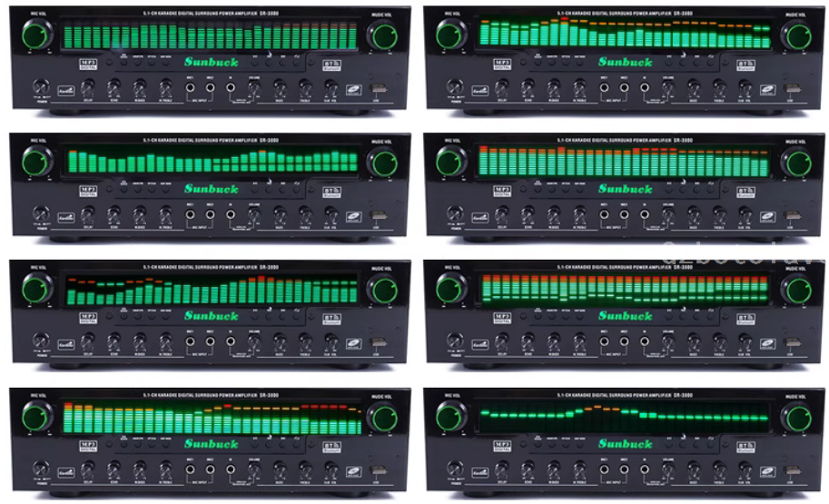Toggle the POWER switch on the top-right amplifier

point(455,86)
